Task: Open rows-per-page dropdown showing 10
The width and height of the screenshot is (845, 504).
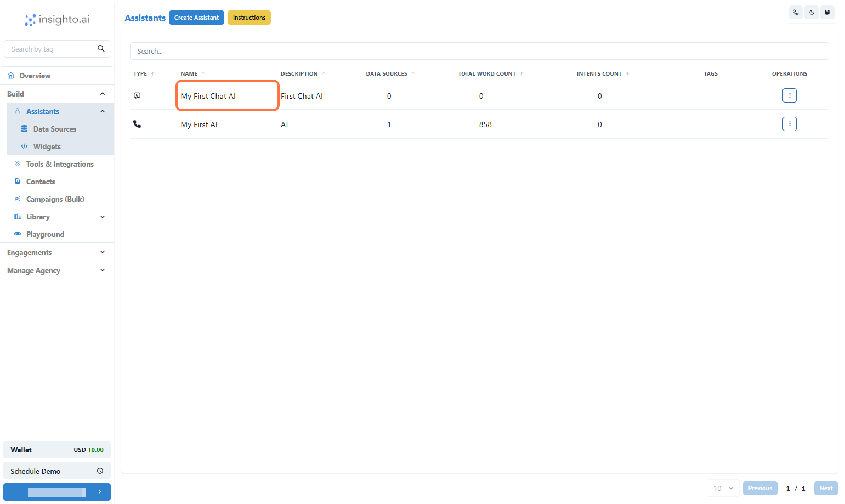Action: [723, 488]
